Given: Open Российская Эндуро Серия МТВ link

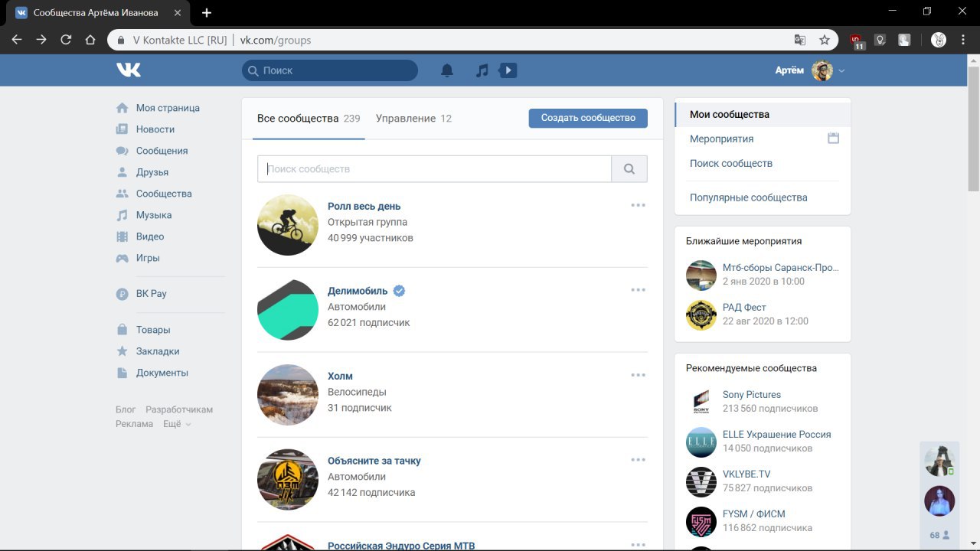Looking at the screenshot, I should pos(401,546).
